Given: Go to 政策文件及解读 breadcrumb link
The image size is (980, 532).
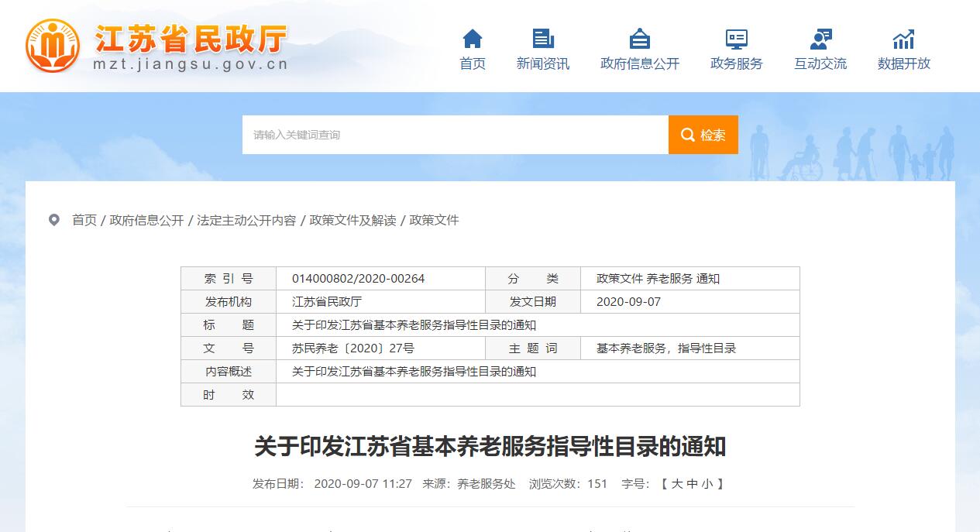Looking at the screenshot, I should pyautogui.click(x=352, y=220).
